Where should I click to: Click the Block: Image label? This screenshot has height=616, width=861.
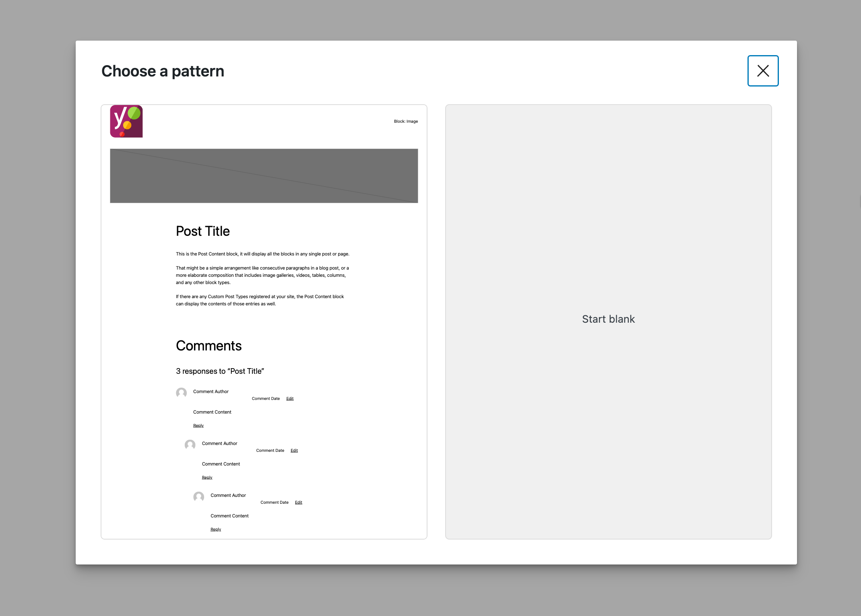pyautogui.click(x=405, y=121)
